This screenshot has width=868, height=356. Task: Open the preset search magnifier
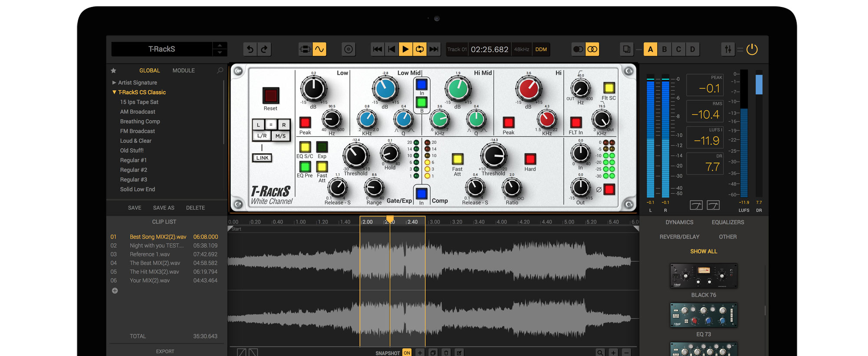click(x=220, y=70)
